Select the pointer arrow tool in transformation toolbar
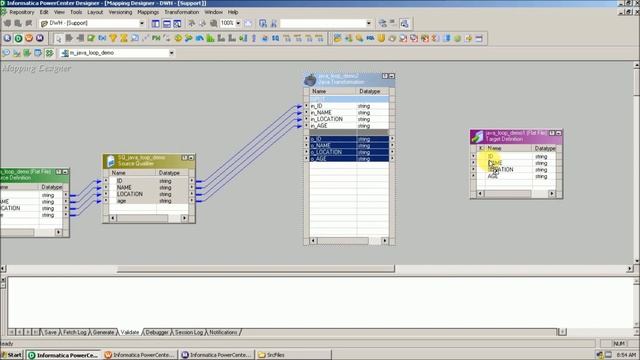The height and width of the screenshot is (360, 640). 58,38
